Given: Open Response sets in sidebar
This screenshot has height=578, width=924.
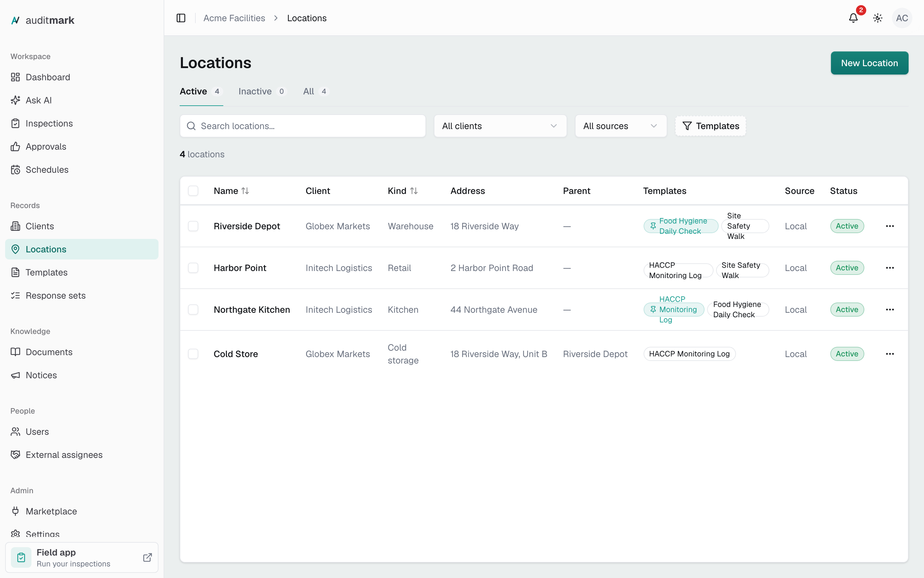Looking at the screenshot, I should (82, 295).
